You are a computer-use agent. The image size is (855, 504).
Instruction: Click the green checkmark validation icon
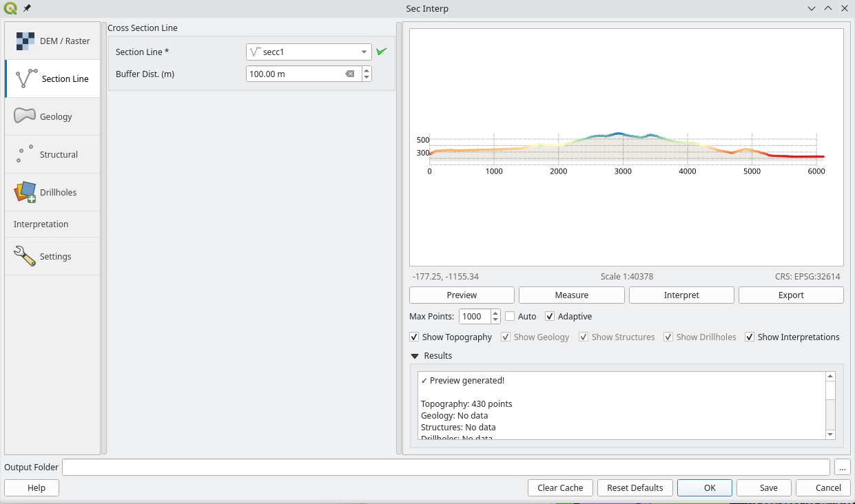(x=382, y=52)
